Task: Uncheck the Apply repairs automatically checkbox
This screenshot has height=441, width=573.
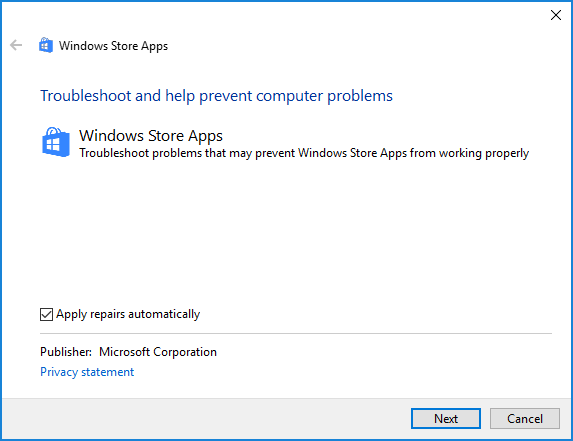Action: pos(46,314)
